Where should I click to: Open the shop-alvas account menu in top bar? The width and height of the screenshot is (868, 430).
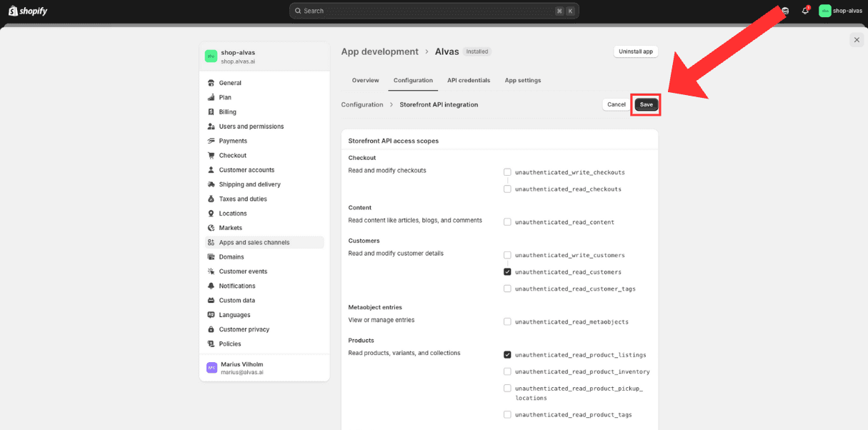pyautogui.click(x=840, y=11)
